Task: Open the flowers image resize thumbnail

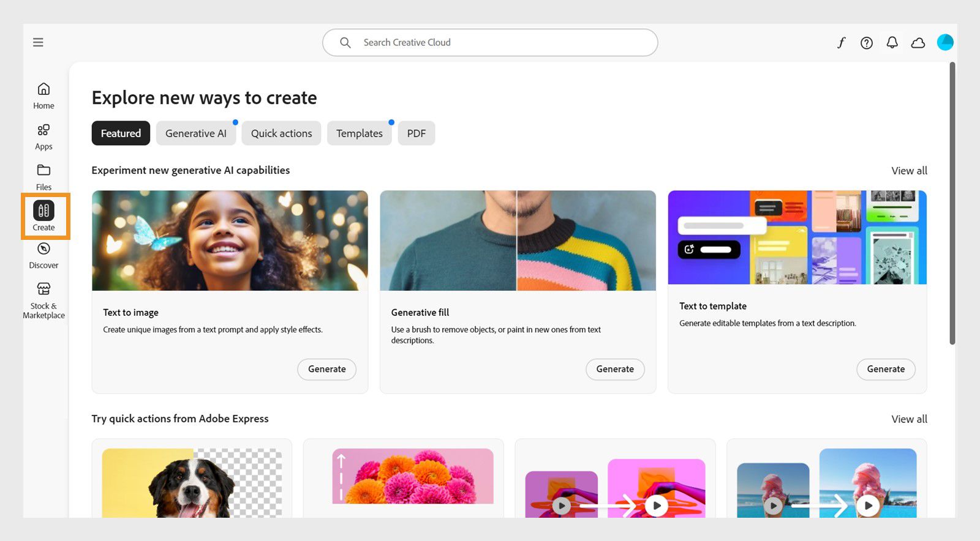Action: (x=413, y=476)
